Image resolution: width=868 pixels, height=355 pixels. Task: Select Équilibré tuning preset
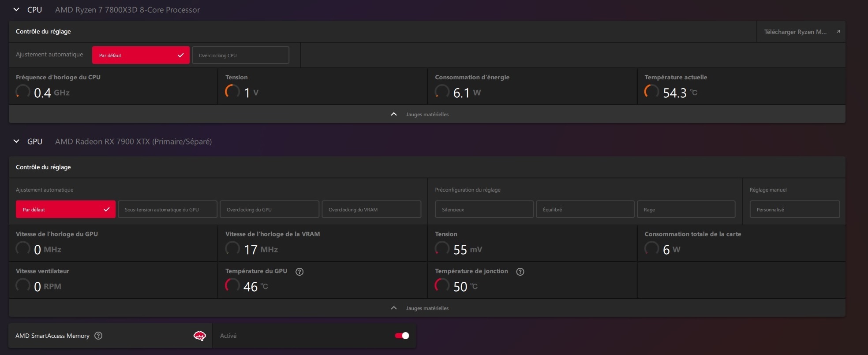coord(585,209)
